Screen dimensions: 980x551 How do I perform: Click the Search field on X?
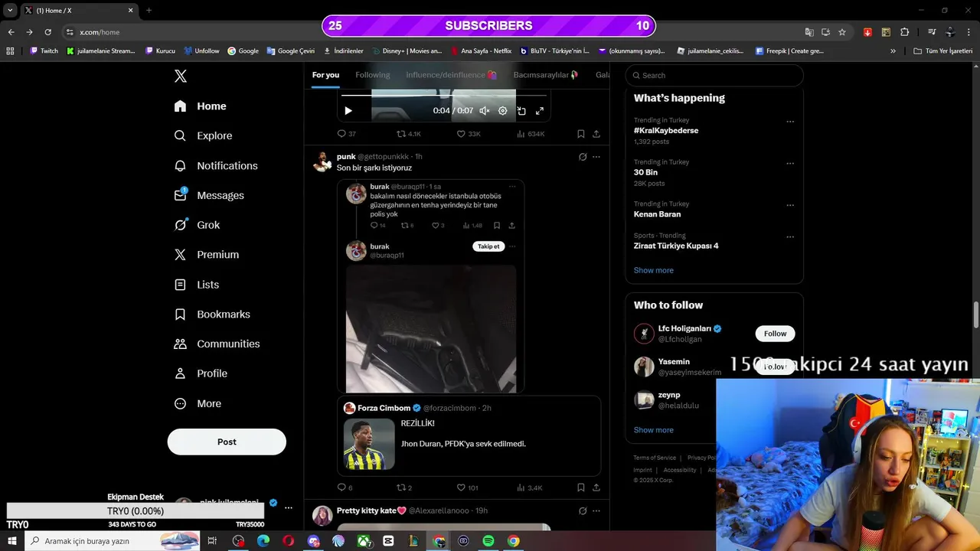[x=714, y=75]
